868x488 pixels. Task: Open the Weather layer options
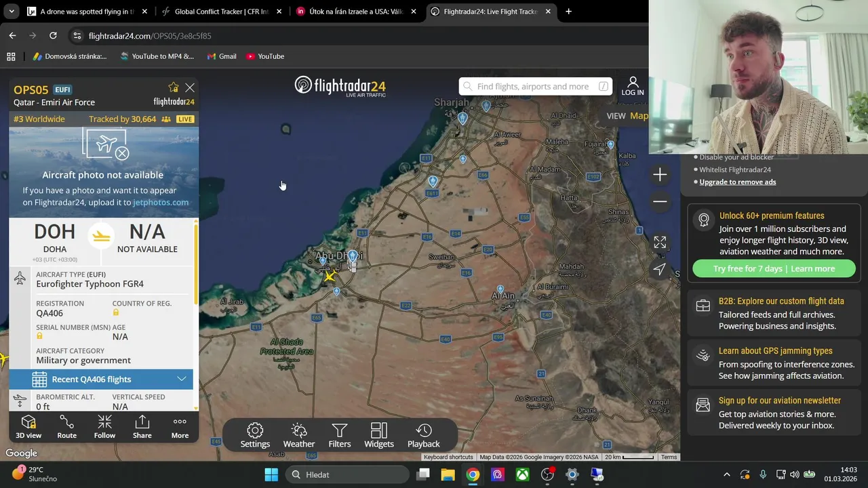click(299, 436)
